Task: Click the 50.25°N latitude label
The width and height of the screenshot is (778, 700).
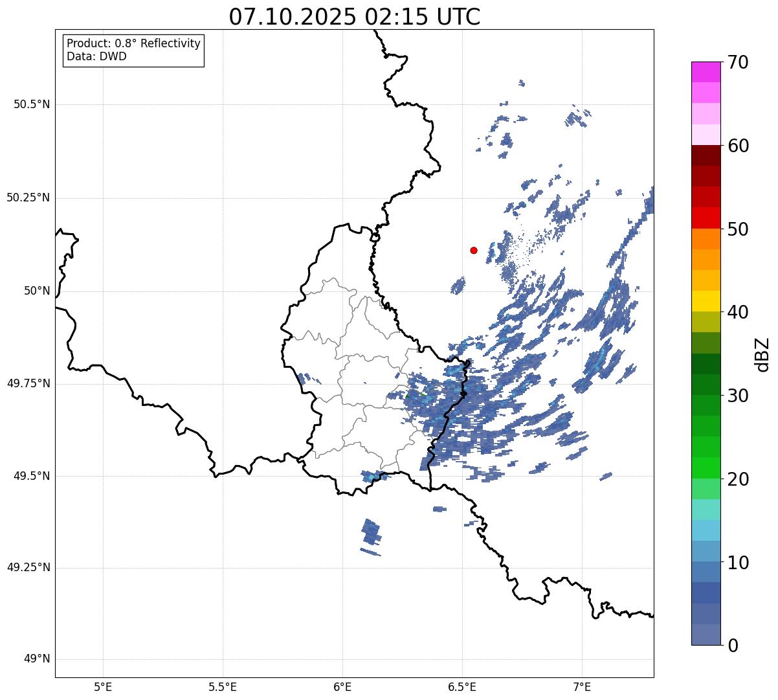Action: pyautogui.click(x=28, y=198)
